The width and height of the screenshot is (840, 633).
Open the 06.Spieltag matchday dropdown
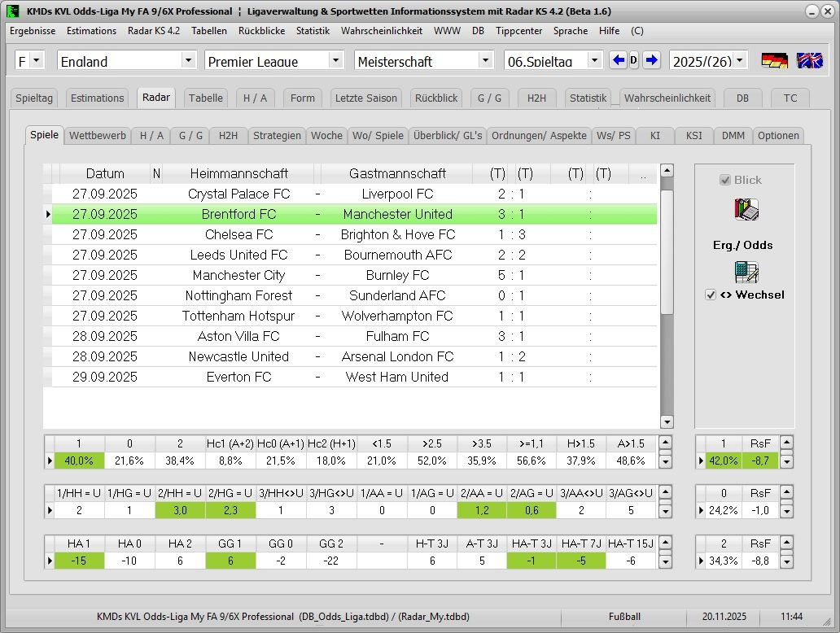point(594,60)
